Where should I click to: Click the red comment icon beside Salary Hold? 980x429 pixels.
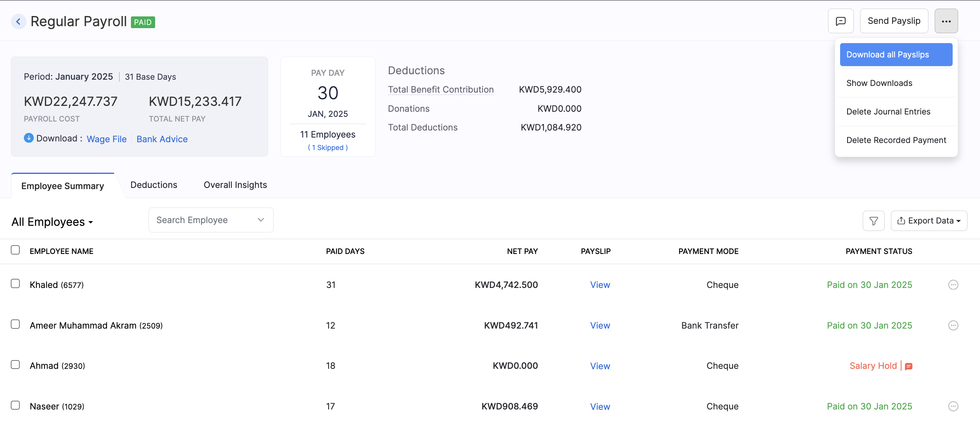pos(908,366)
